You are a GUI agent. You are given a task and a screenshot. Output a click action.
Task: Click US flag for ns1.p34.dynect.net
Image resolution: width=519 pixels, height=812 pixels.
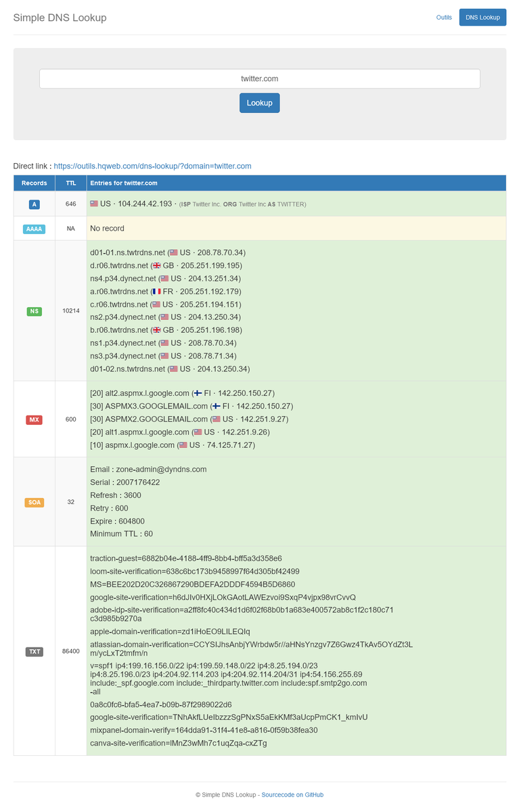pos(164,343)
